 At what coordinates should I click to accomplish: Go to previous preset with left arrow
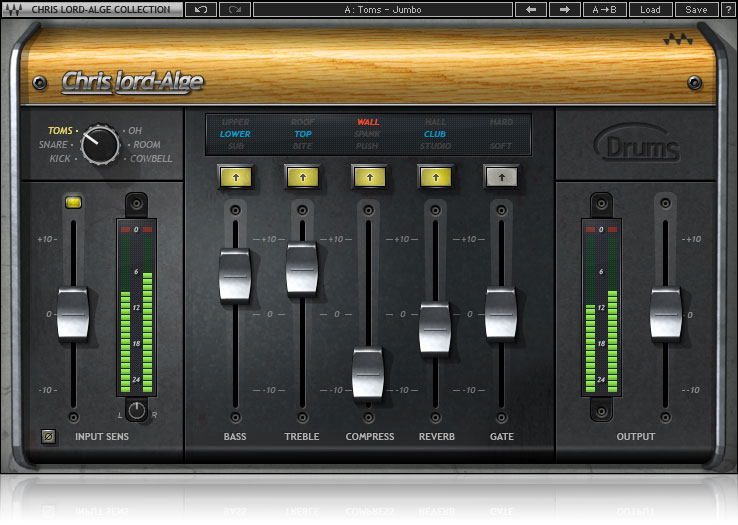coord(530,9)
